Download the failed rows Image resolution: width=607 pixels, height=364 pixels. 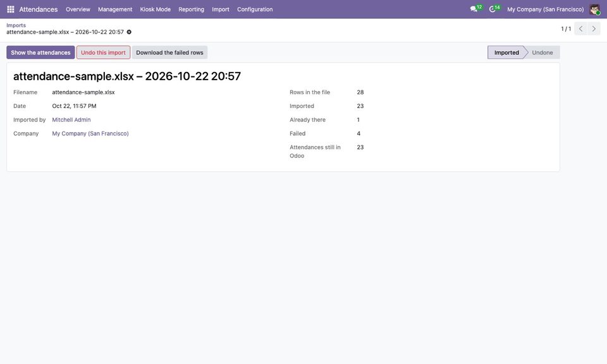(x=169, y=52)
